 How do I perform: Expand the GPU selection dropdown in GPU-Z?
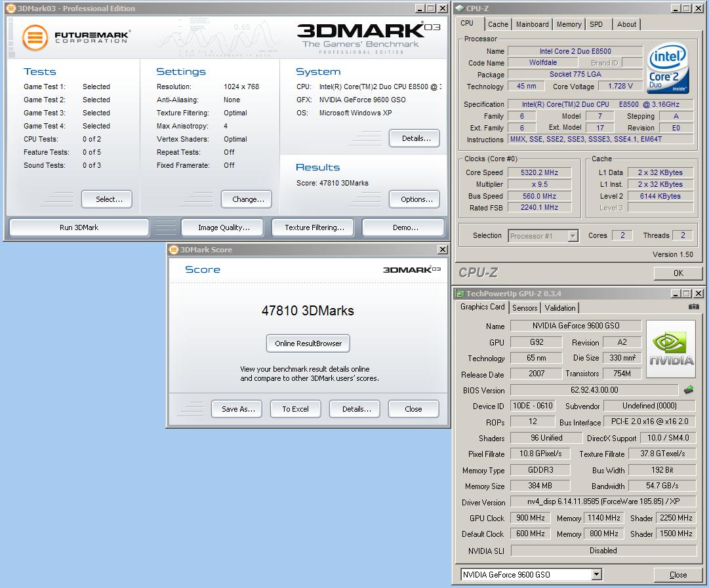click(x=596, y=574)
